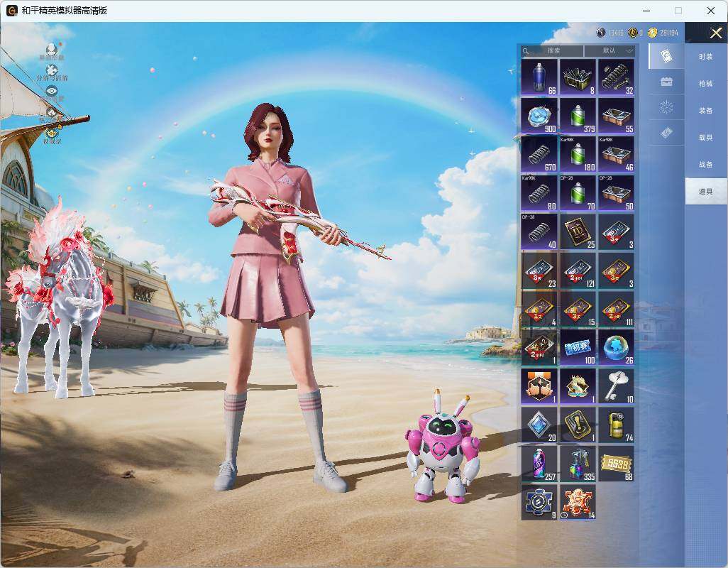Click the 搜索 search field

tap(552, 50)
